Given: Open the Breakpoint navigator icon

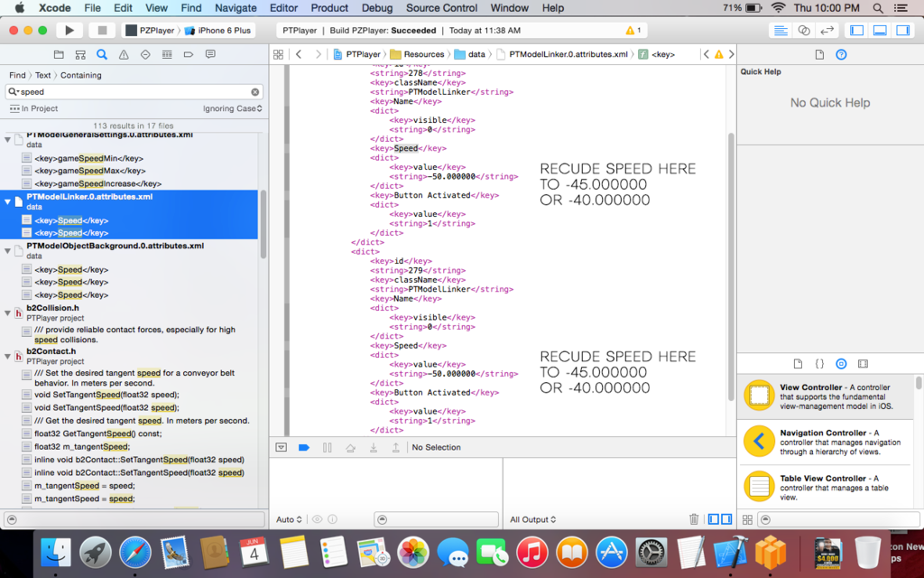Looking at the screenshot, I should (x=189, y=54).
